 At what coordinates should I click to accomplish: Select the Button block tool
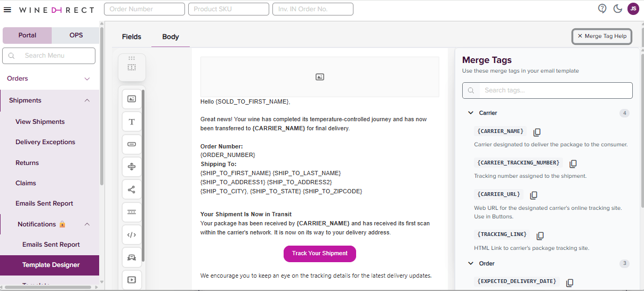[132, 144]
